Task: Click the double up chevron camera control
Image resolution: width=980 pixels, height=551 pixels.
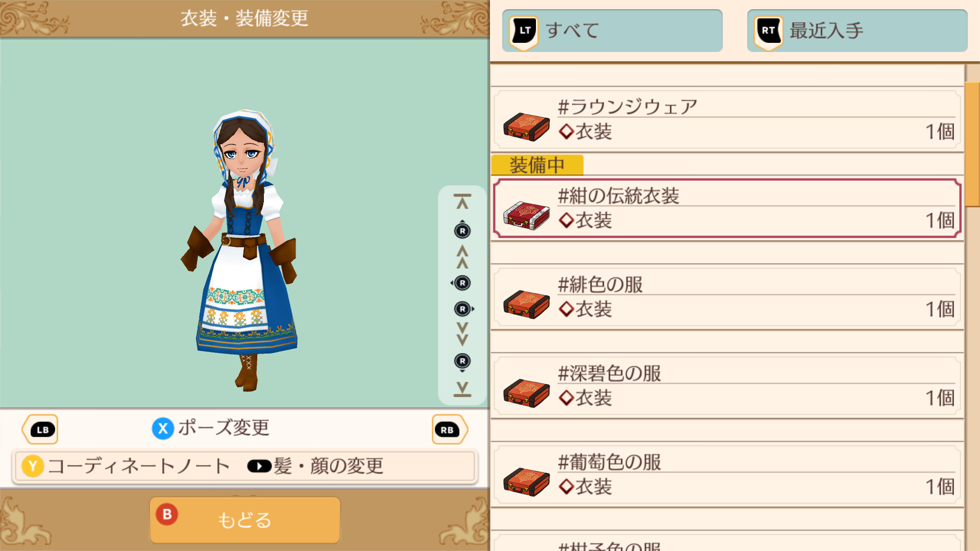Action: 462,257
